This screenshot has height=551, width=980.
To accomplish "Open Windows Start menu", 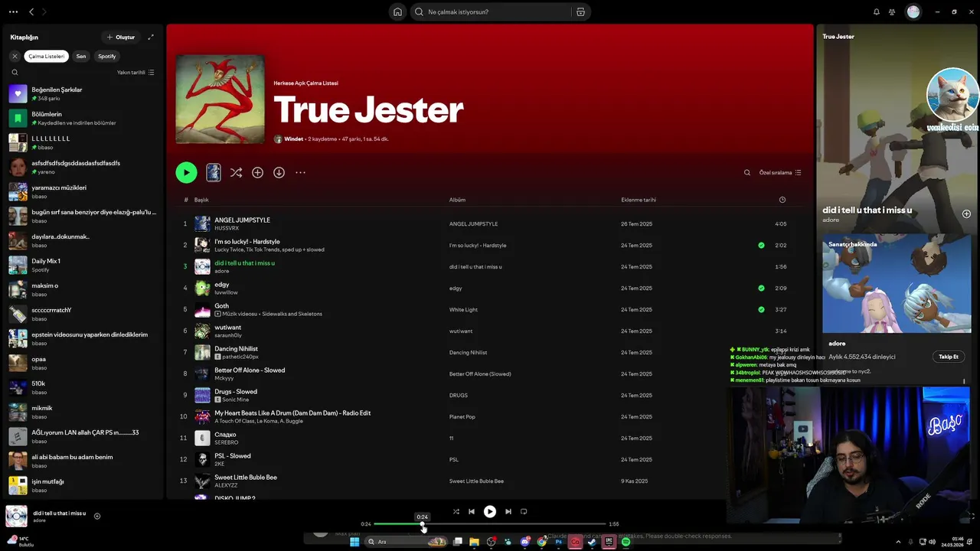I will pyautogui.click(x=354, y=542).
